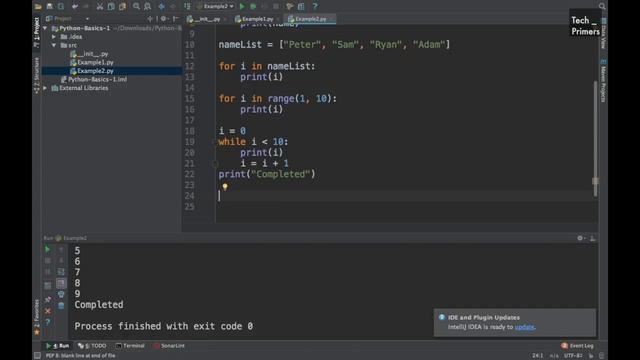The height and width of the screenshot is (360, 640).
Task: Open the Maven Projects side tab
Action: pos(603,80)
